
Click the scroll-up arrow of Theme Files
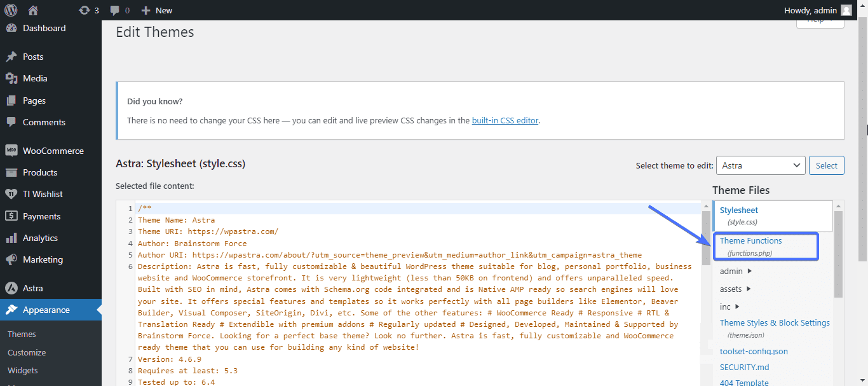[x=838, y=205]
